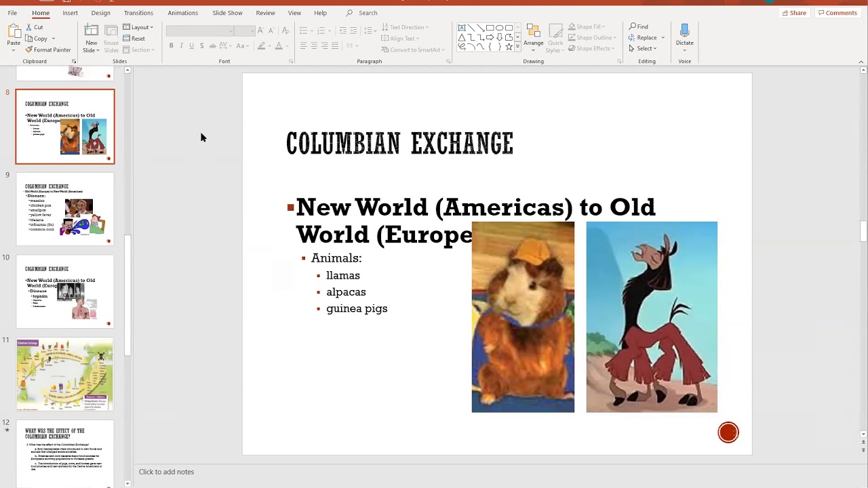Image resolution: width=868 pixels, height=488 pixels.
Task: Click the red record button on the slide
Action: coord(728,432)
